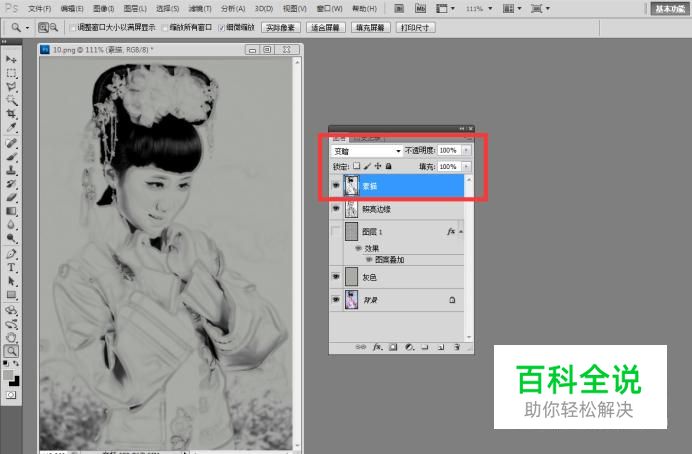Select the Crop tool

(11, 114)
